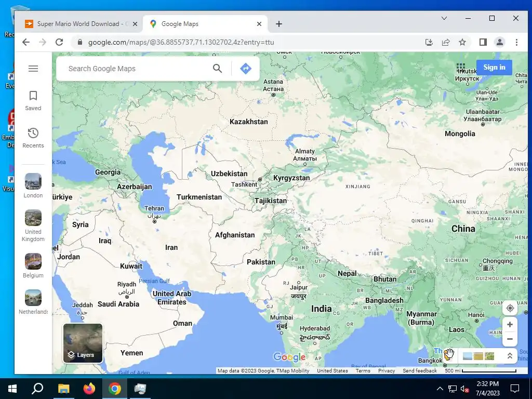Viewport: 532px width, 399px height.
Task: Close the Google Maps tab
Action: [x=259, y=24]
